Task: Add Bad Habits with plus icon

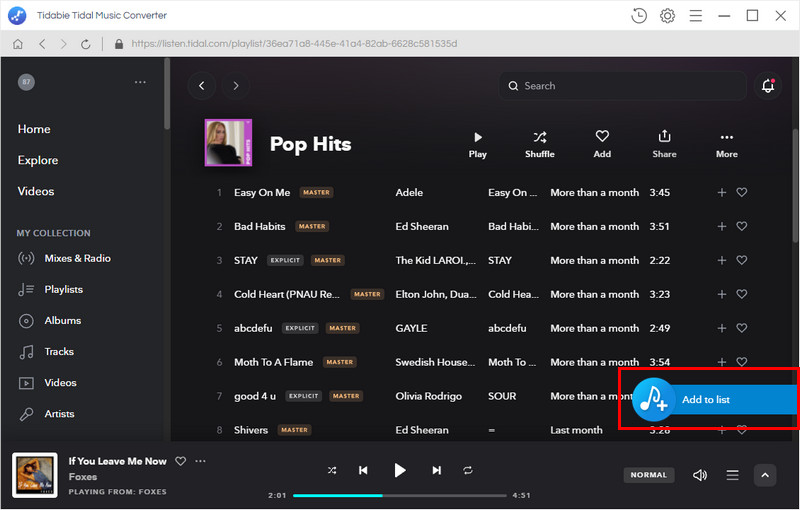Action: tap(721, 226)
